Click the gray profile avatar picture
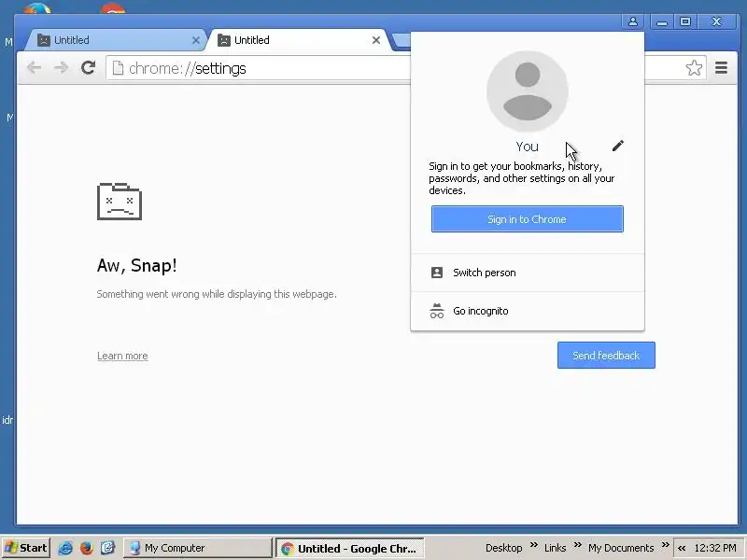The width and height of the screenshot is (747, 560). (528, 91)
